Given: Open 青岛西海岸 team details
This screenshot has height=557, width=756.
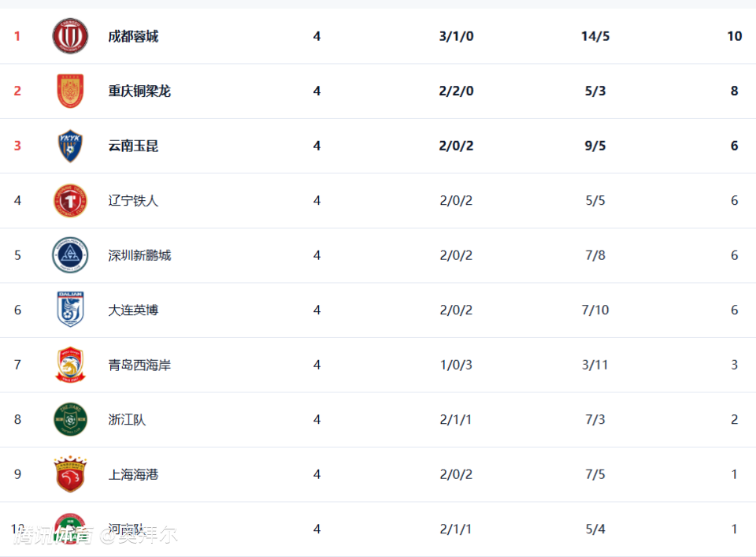Looking at the screenshot, I should [139, 365].
